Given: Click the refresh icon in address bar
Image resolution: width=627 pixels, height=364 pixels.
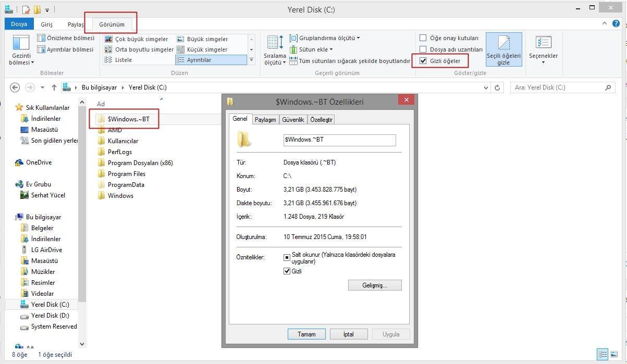Looking at the screenshot, I should [x=497, y=87].
